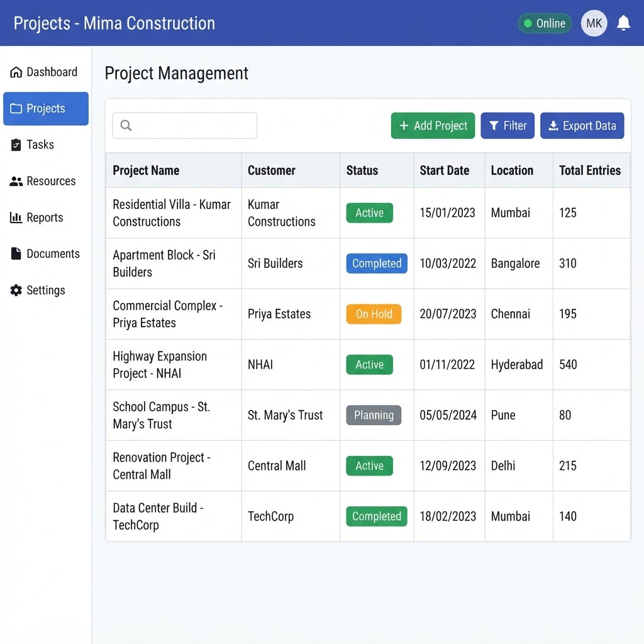The width and height of the screenshot is (644, 644).
Task: Click the download icon on Export Data
Action: [553, 126]
